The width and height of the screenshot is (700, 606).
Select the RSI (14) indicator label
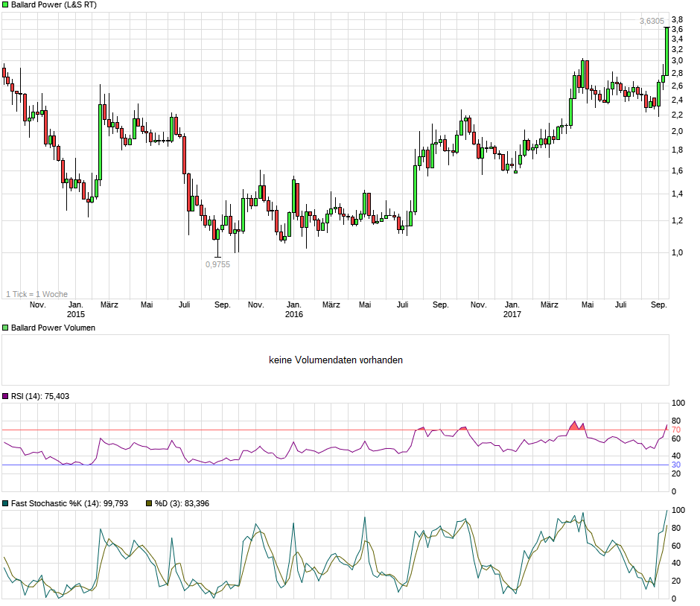pyautogui.click(x=40, y=396)
